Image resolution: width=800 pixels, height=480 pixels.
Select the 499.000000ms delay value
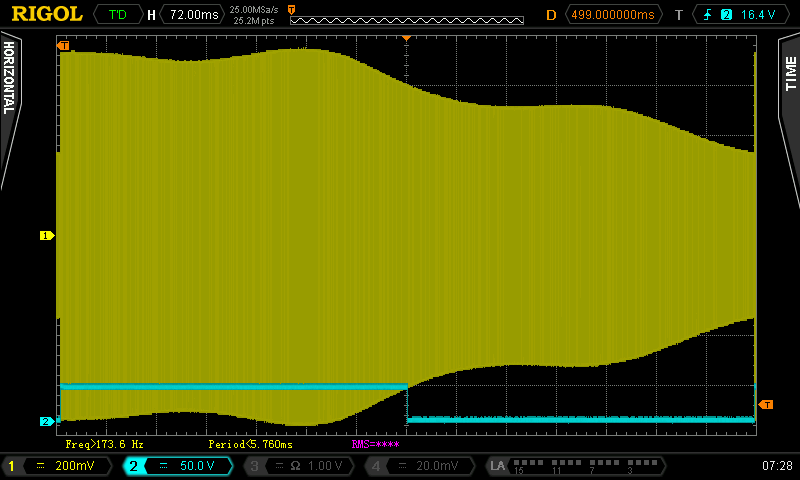pyautogui.click(x=613, y=14)
